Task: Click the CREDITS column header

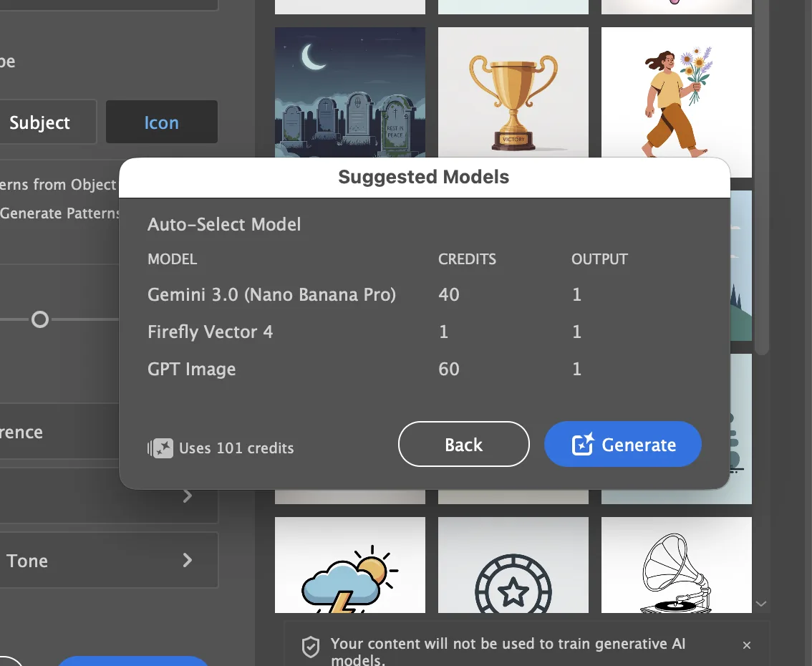Action: pyautogui.click(x=467, y=259)
